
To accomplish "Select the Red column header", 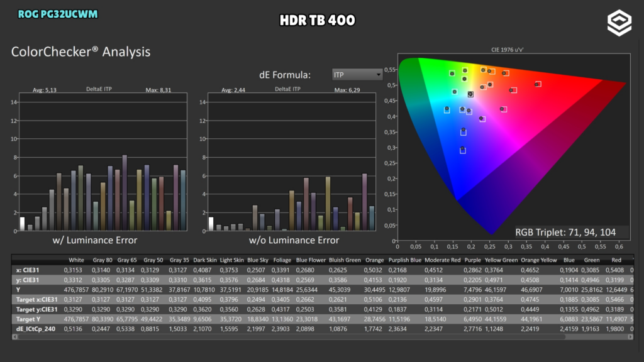I will click(616, 260).
